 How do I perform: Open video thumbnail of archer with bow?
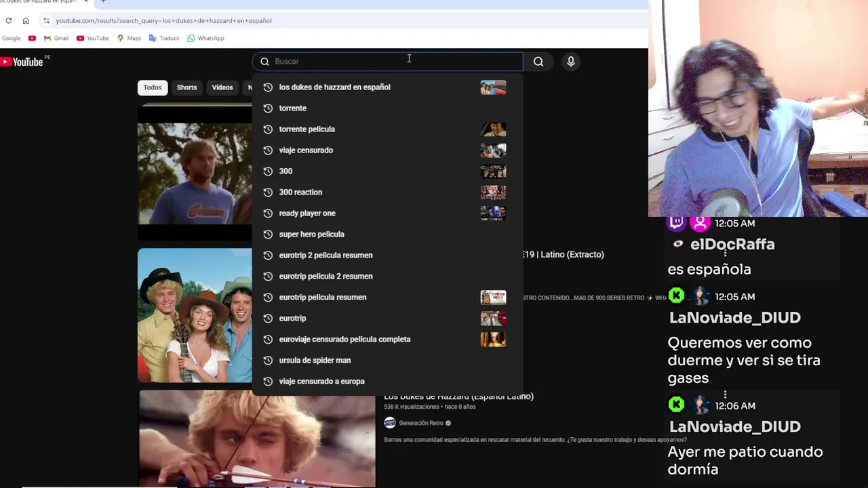pos(257,439)
